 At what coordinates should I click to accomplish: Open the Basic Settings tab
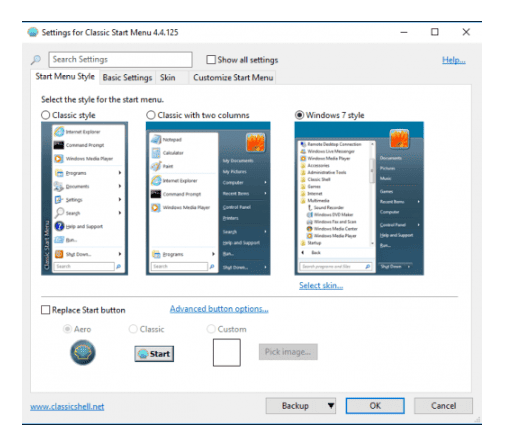[127, 78]
